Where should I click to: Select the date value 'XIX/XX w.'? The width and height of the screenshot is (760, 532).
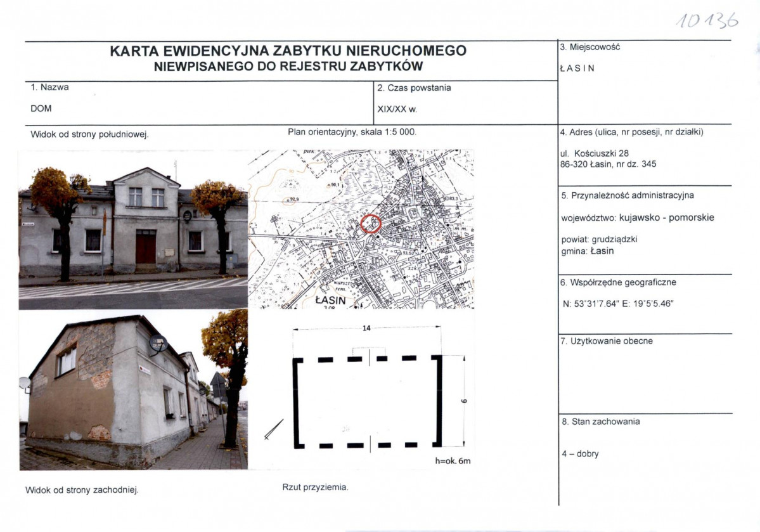pos(397,109)
